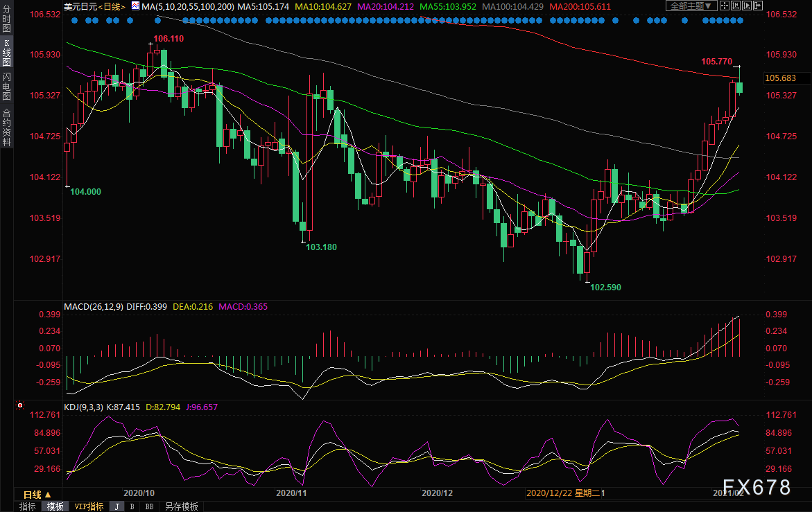
Task: Click the 2020/10 date axis label
Action: click(x=139, y=493)
